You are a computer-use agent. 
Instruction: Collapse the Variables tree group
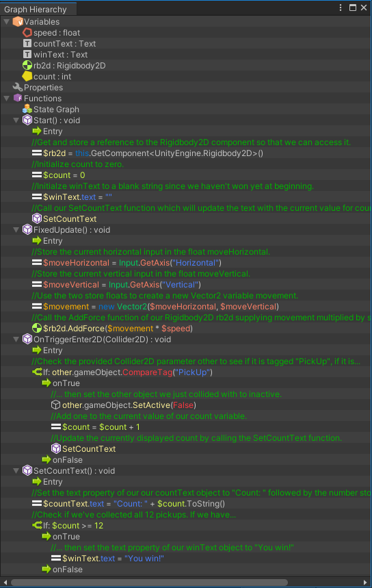click(6, 22)
